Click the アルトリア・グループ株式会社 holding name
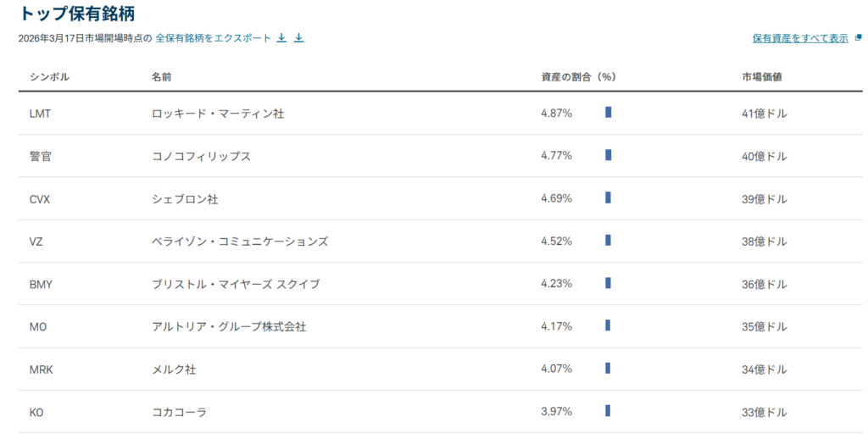Image resolution: width=868 pixels, height=439 pixels. (x=228, y=327)
